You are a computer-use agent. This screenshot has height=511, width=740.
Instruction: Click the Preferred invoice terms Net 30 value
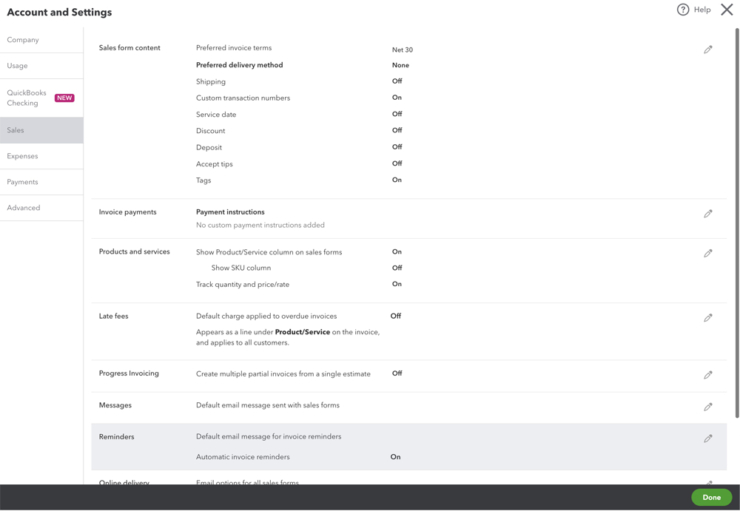point(402,49)
